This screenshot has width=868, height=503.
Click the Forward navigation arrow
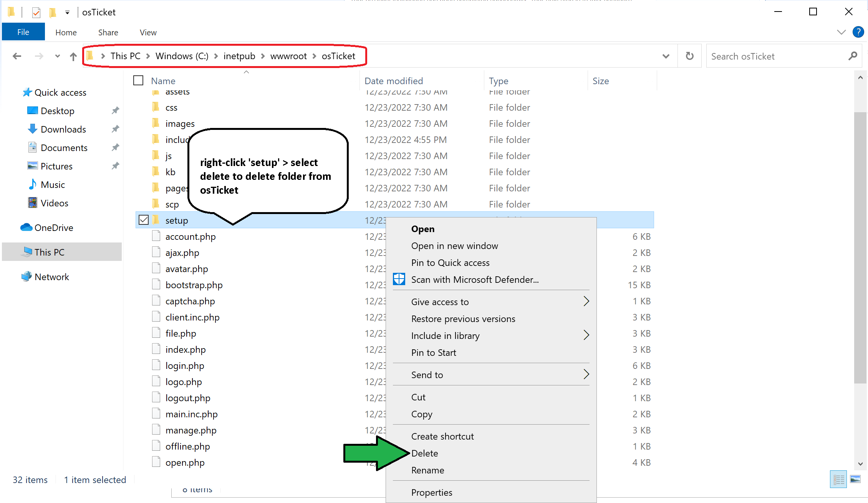[39, 56]
